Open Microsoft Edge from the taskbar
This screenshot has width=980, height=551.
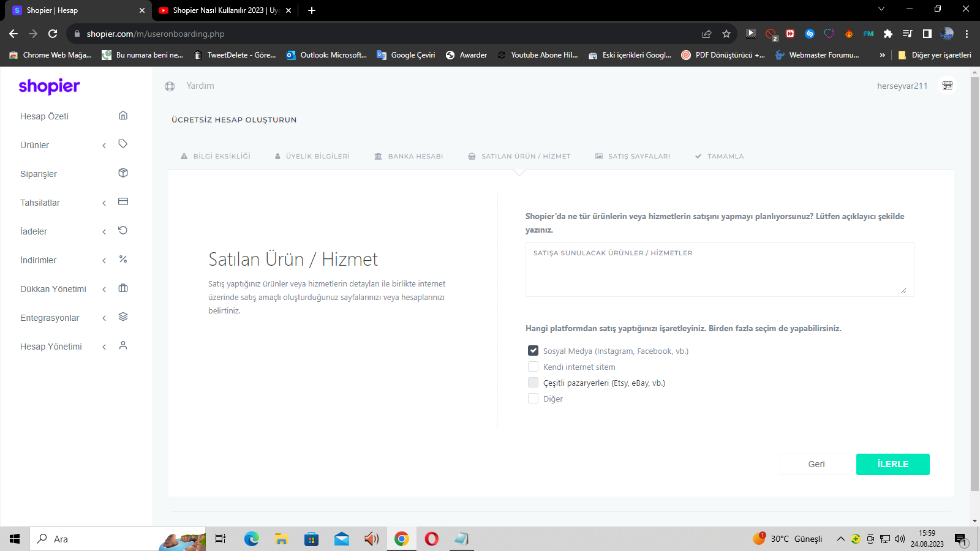coord(252,539)
